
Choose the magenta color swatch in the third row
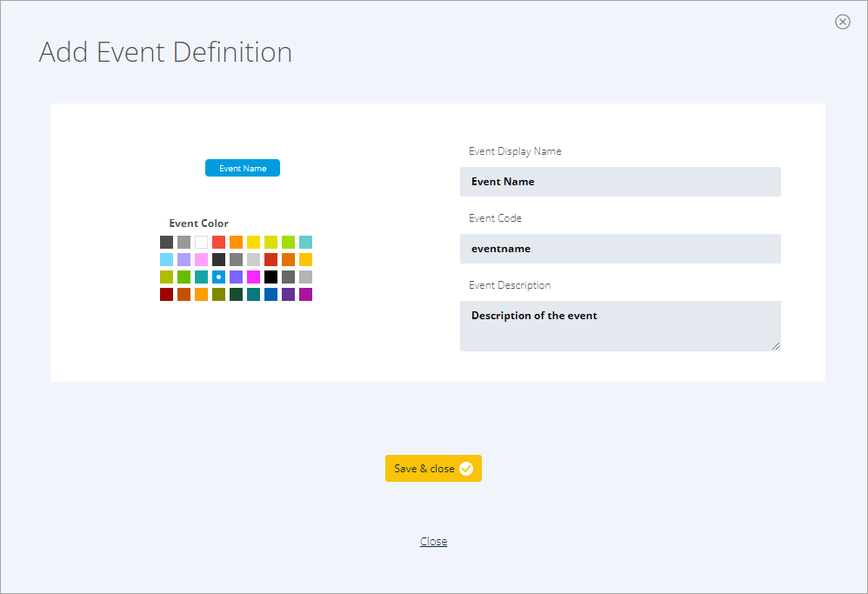coord(254,277)
